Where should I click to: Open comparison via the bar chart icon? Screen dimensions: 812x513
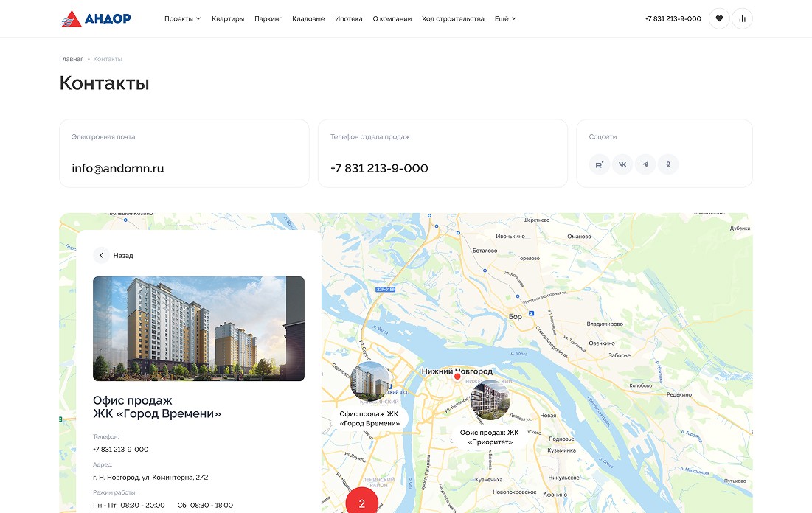742,18
